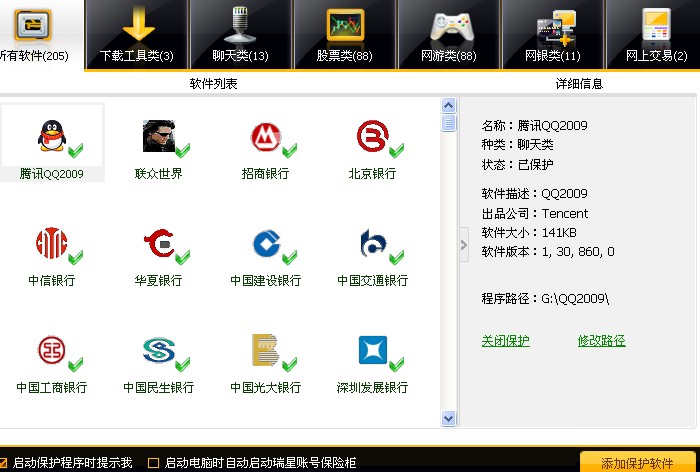Image resolution: width=700 pixels, height=472 pixels.
Task: Click the 添加保护软件 button
Action: tap(637, 462)
